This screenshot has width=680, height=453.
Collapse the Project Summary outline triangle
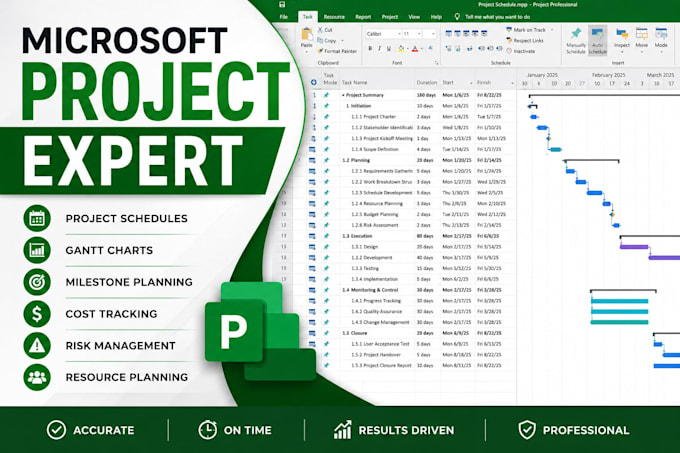343,95
